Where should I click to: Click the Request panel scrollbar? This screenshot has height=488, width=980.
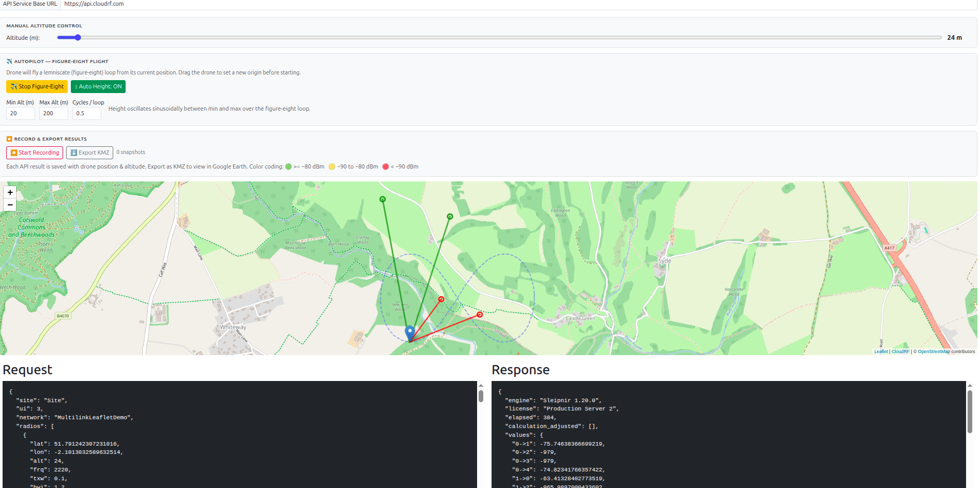pyautogui.click(x=481, y=396)
